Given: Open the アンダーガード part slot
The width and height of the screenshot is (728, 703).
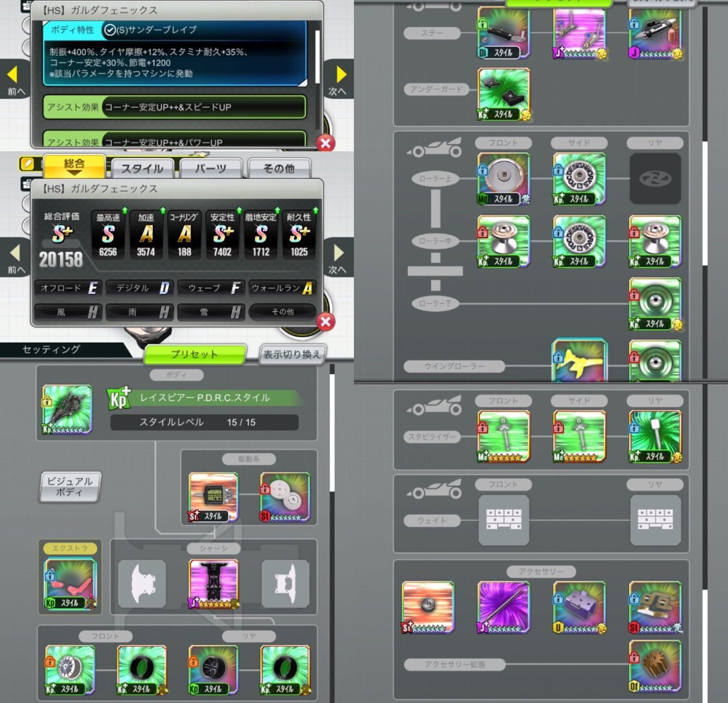Looking at the screenshot, I should point(504,95).
